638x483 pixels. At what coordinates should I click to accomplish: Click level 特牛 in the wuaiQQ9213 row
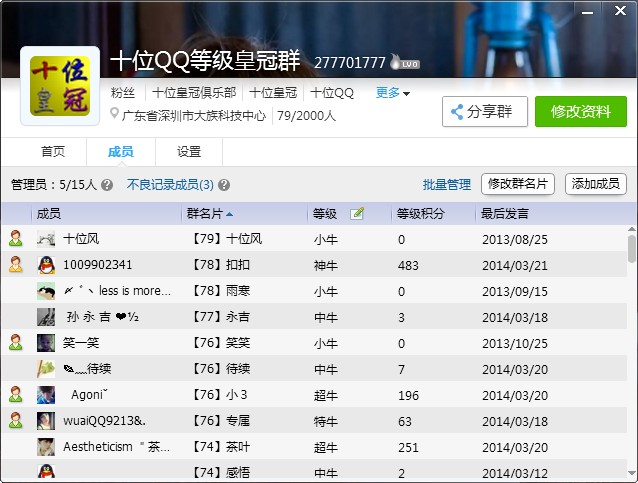coord(326,422)
